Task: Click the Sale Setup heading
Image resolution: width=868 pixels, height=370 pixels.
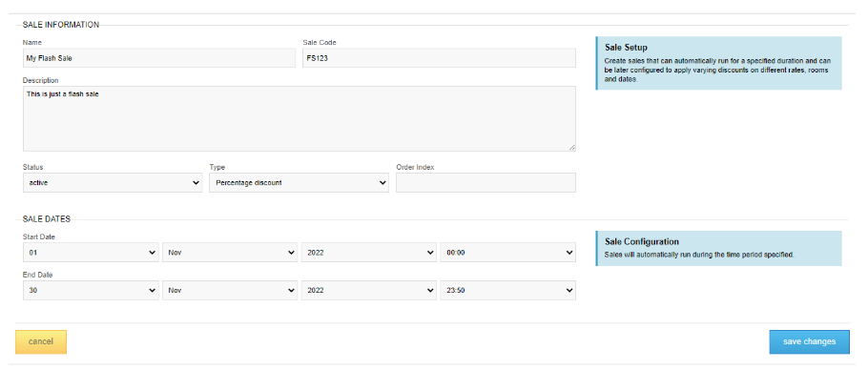Action: (x=626, y=48)
